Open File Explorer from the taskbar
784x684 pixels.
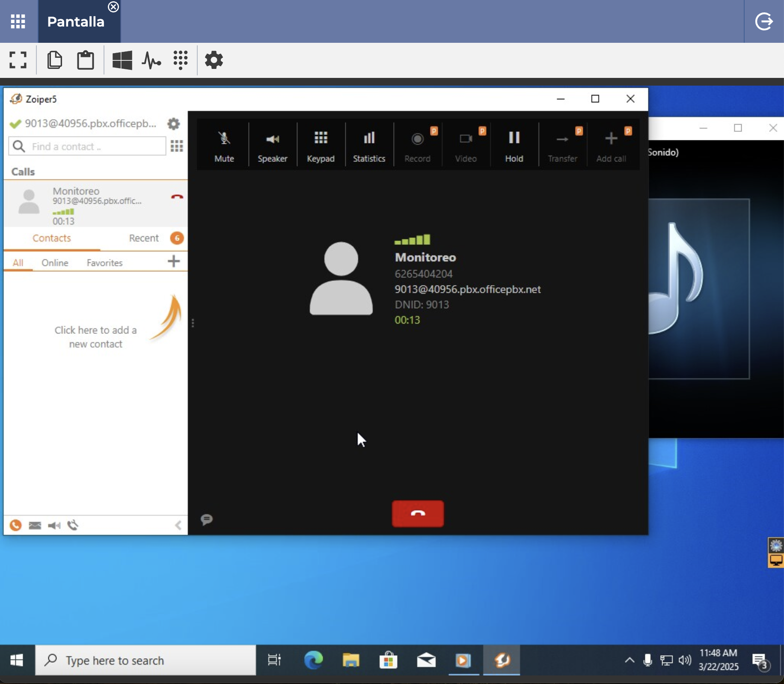(351, 660)
